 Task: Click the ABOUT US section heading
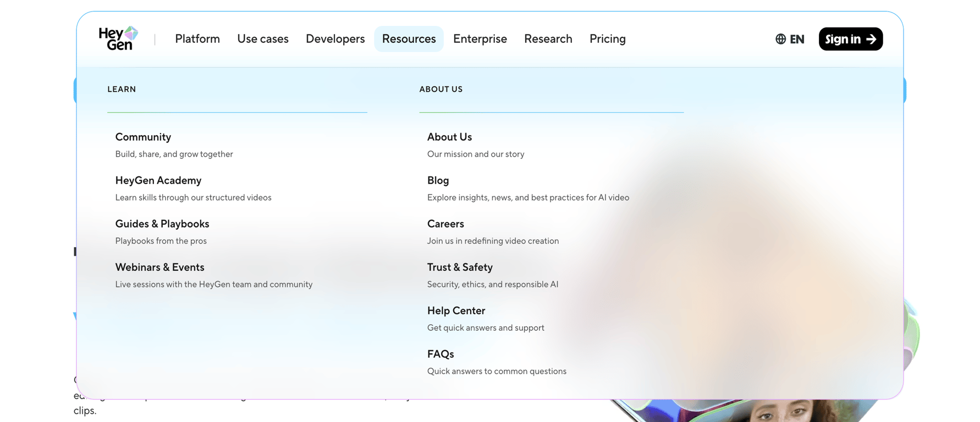[x=441, y=89]
